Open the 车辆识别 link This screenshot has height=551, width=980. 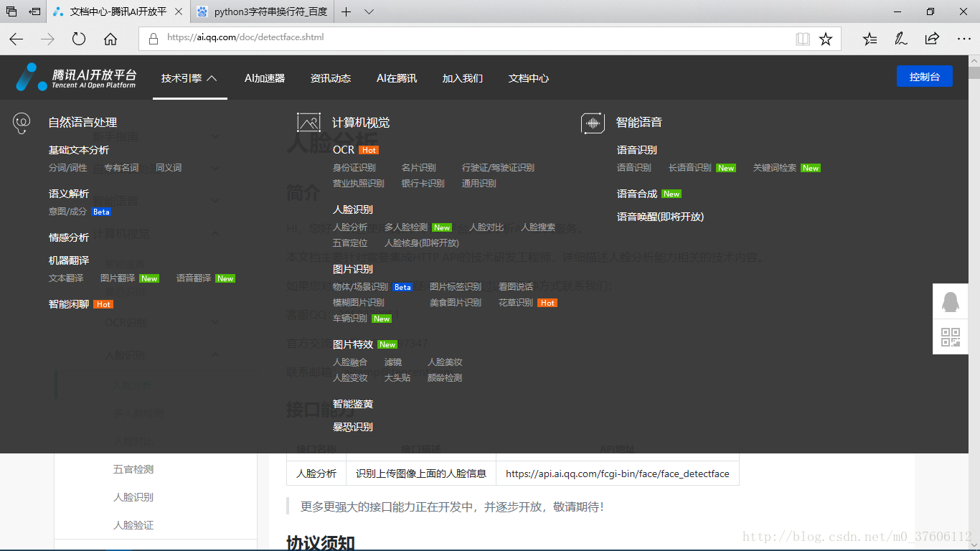[x=350, y=319]
